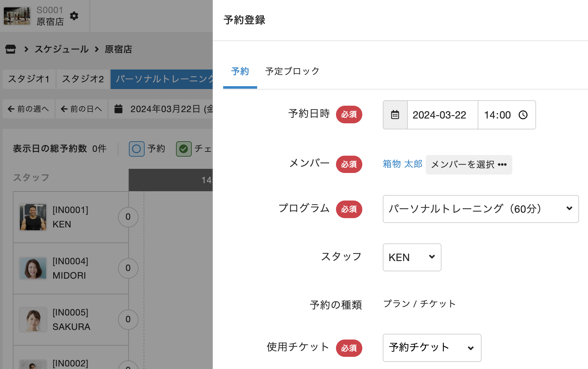The width and height of the screenshot is (588, 369).
Task: Click the calendar icon beside 2024年03月22日
Action: (119, 109)
